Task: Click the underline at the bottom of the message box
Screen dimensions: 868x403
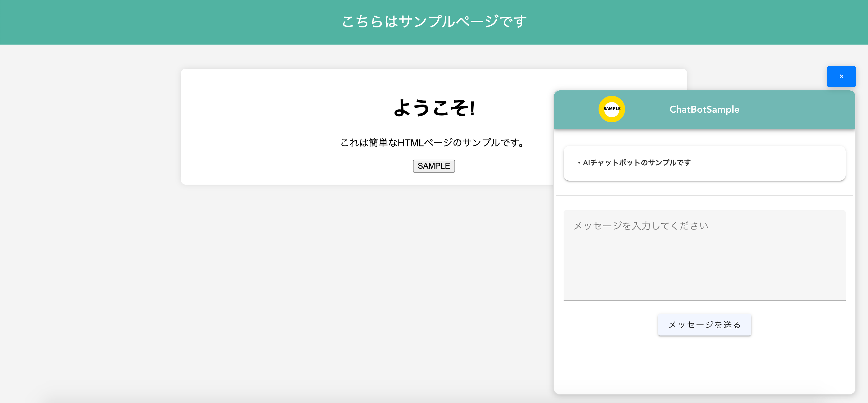Action: [x=704, y=300]
